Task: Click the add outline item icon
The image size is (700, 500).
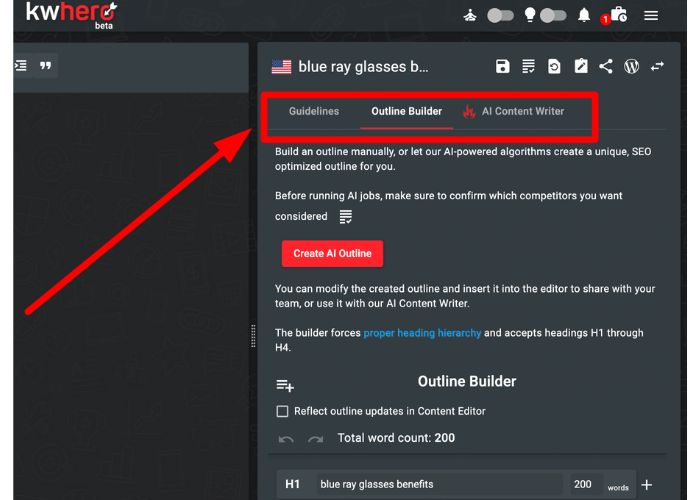Action: [285, 385]
